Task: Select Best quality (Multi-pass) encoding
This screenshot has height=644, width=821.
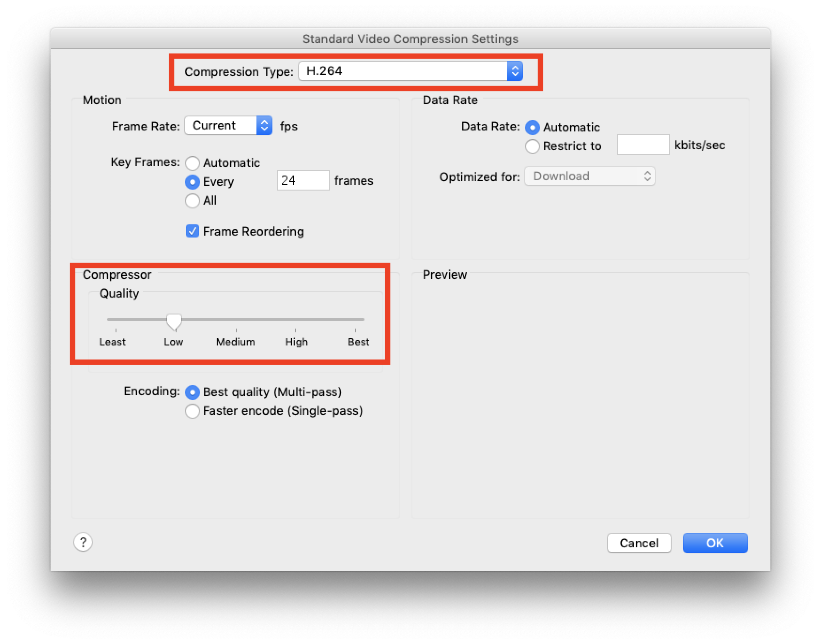Action: 192,392
